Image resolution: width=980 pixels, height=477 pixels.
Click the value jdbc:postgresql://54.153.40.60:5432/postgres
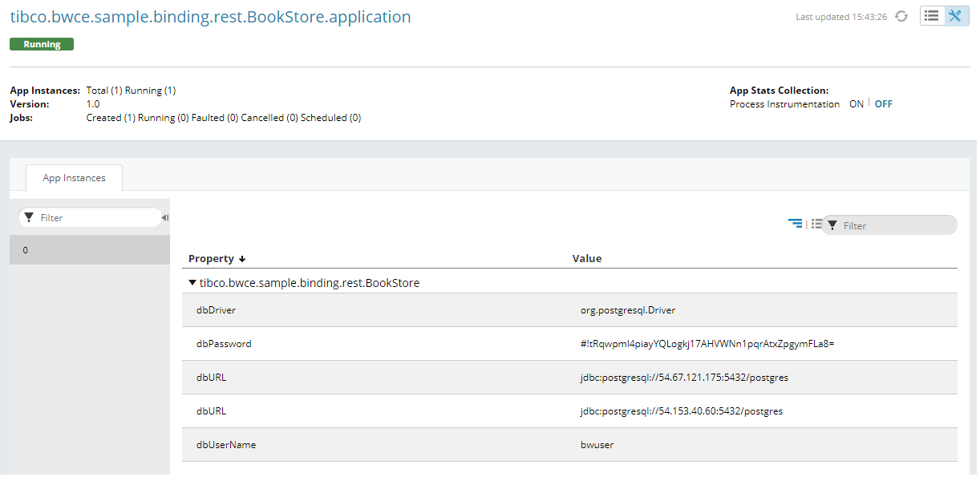coord(682,411)
